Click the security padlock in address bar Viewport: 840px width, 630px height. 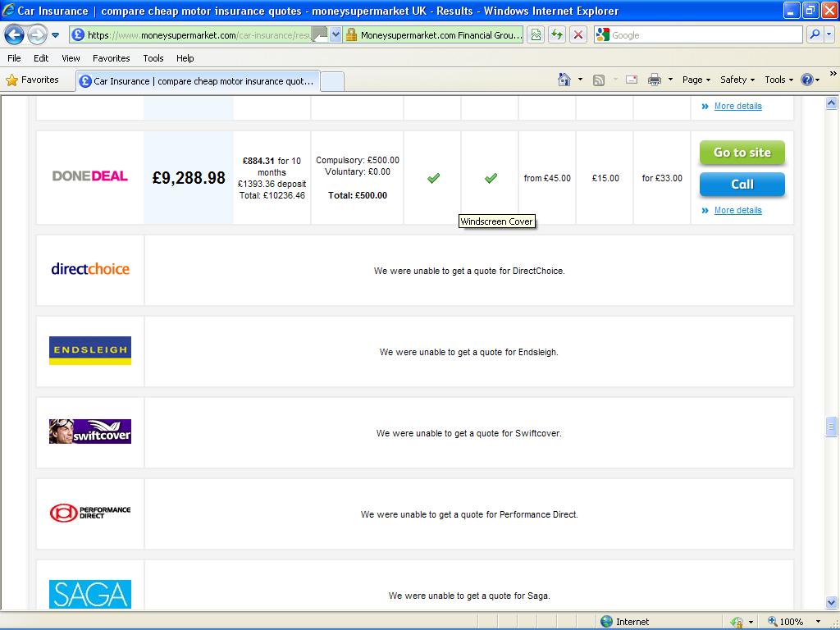(351, 35)
